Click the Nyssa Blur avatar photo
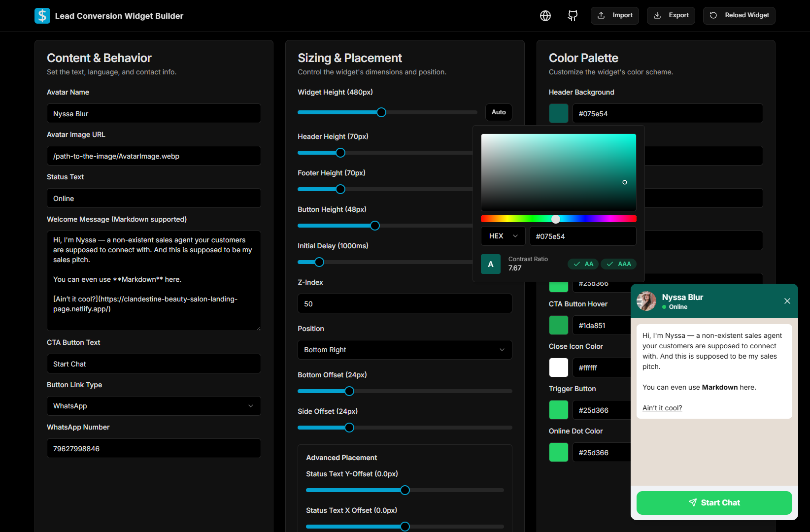The image size is (810, 532). (x=646, y=301)
